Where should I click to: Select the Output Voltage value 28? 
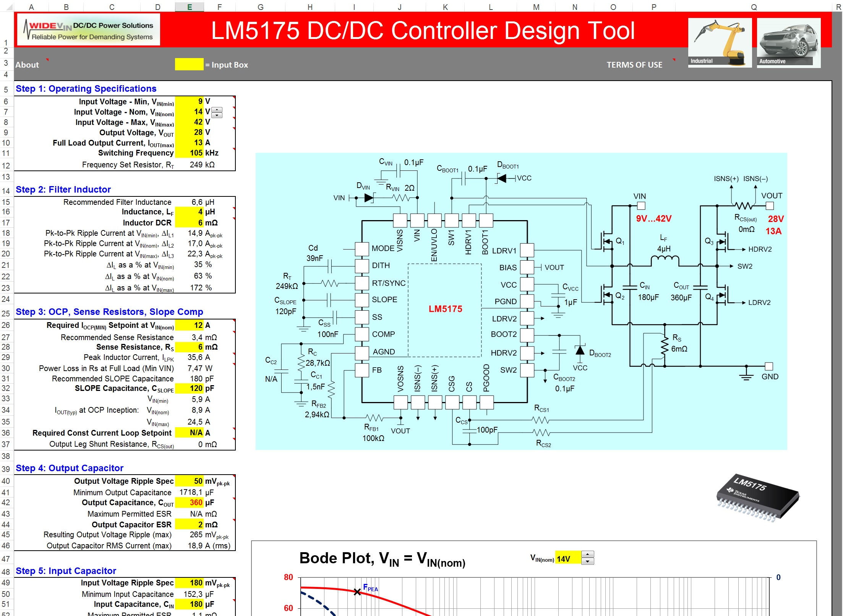pyautogui.click(x=189, y=132)
